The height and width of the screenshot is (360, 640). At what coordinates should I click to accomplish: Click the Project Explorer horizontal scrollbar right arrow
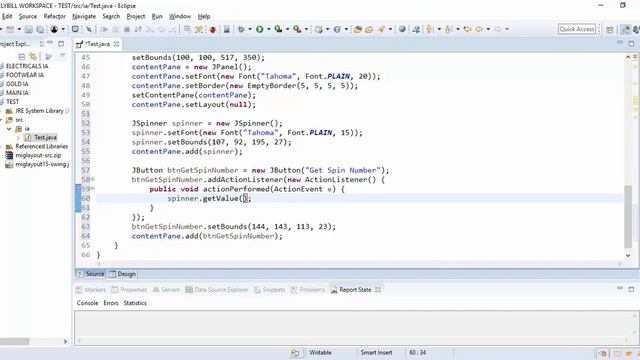coord(65,341)
